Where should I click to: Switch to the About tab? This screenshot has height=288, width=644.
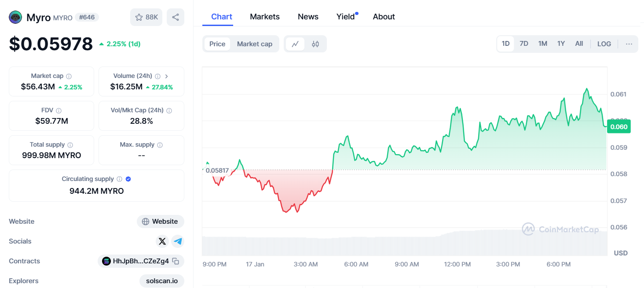tap(384, 17)
